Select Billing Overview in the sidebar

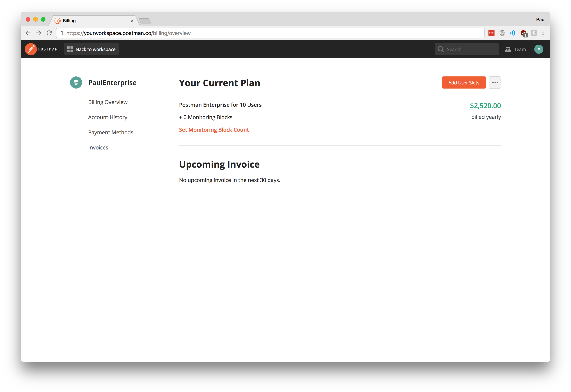click(x=108, y=102)
